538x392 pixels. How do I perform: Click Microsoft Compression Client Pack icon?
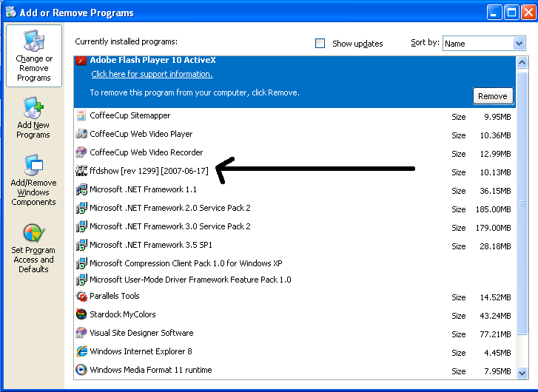[x=81, y=263]
